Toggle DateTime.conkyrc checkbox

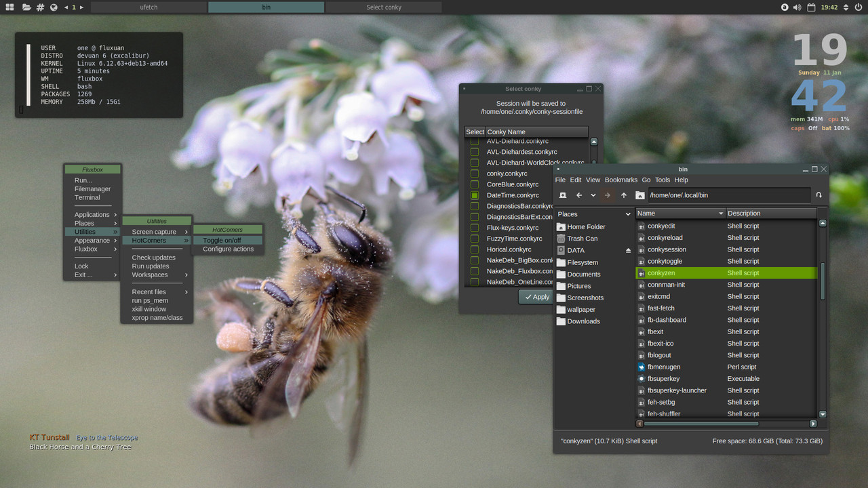click(x=475, y=195)
